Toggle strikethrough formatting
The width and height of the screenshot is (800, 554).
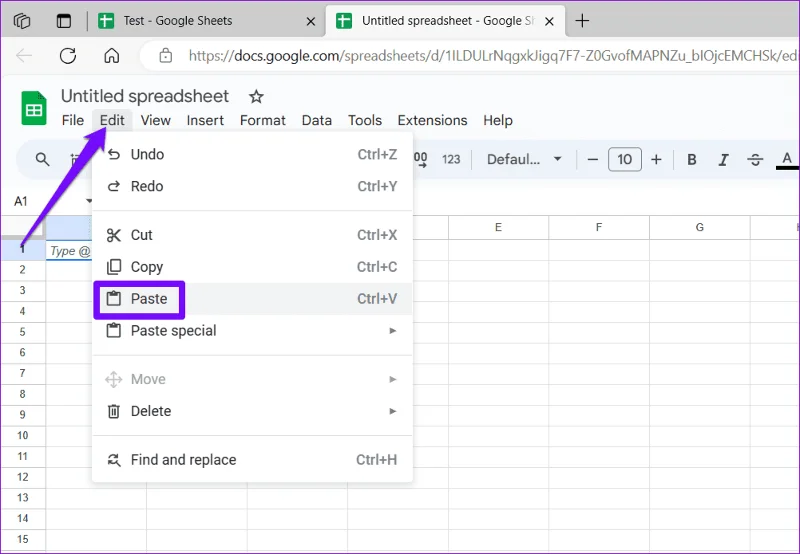click(x=755, y=160)
